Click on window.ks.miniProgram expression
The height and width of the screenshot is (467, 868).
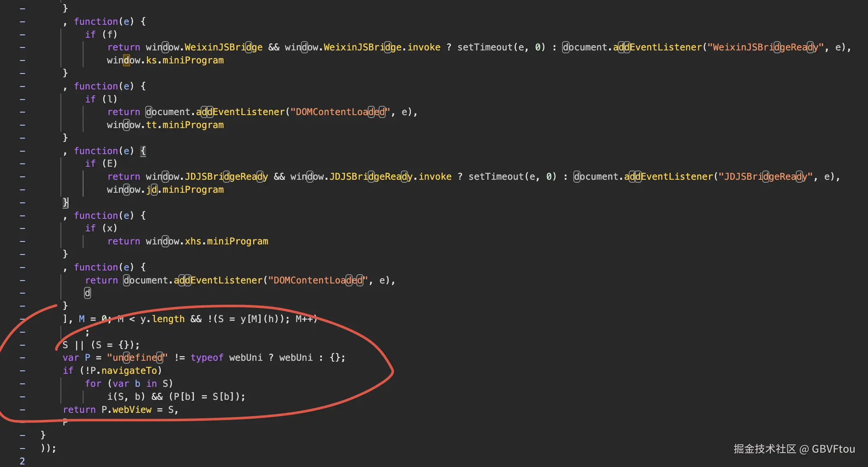(165, 60)
